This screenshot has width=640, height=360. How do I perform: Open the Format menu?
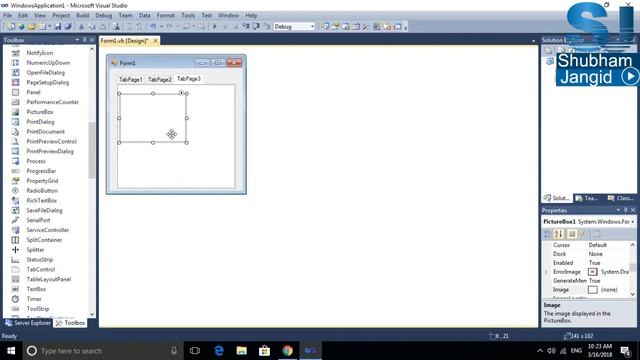[165, 15]
